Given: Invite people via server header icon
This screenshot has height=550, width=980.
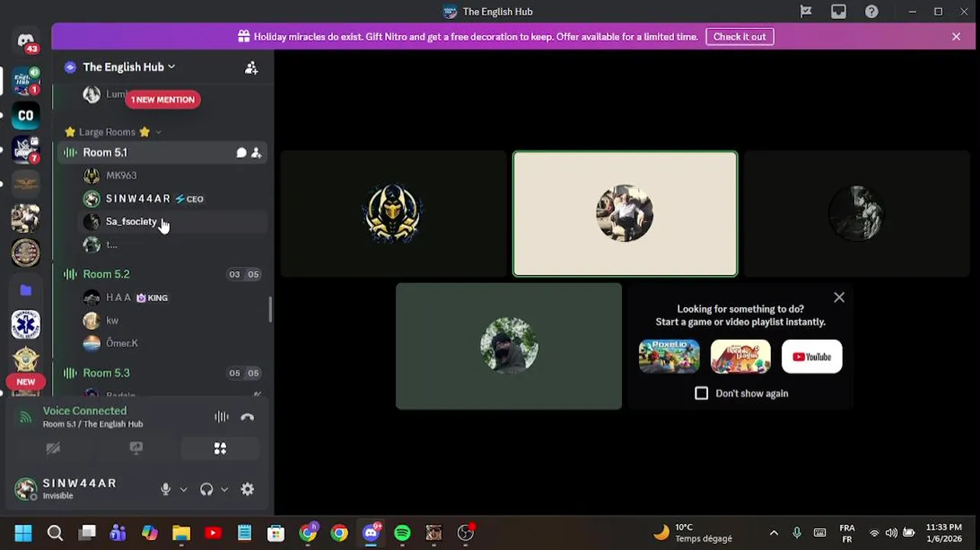Looking at the screenshot, I should coord(251,67).
